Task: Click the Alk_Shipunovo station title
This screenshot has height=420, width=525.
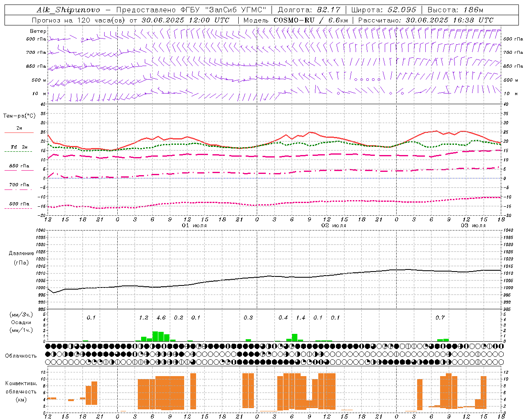Action: pos(68,10)
